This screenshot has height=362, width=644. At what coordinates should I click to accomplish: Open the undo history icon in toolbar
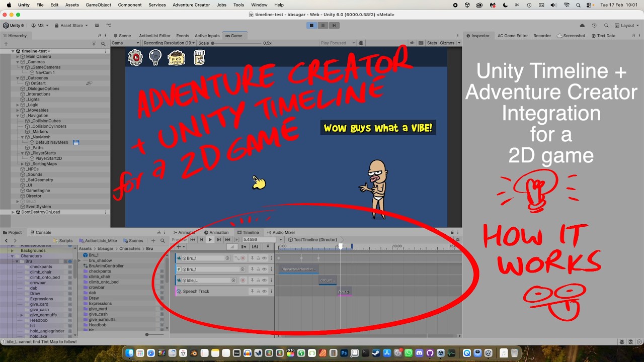594,26
